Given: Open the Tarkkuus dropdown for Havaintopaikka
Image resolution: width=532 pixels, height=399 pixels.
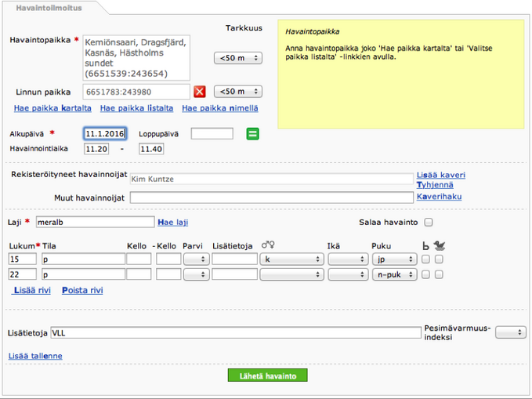Looking at the screenshot, I should tap(237, 58).
